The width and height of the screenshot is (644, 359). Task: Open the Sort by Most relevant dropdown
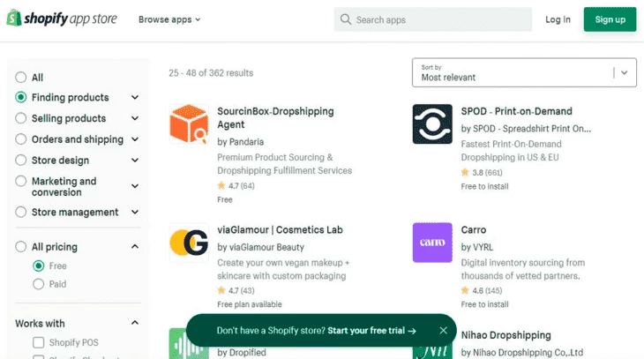[525, 72]
